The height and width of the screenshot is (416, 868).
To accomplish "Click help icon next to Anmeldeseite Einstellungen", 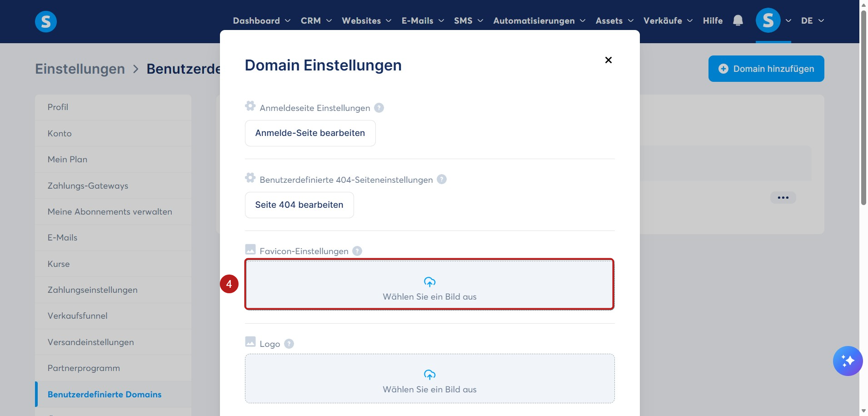I will (x=379, y=108).
